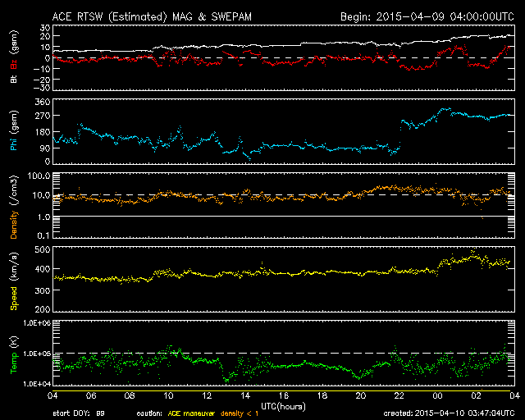Screen dimensions: 525x420
Task: Click the "200" tick on the Speed axis
Action: coord(43,308)
